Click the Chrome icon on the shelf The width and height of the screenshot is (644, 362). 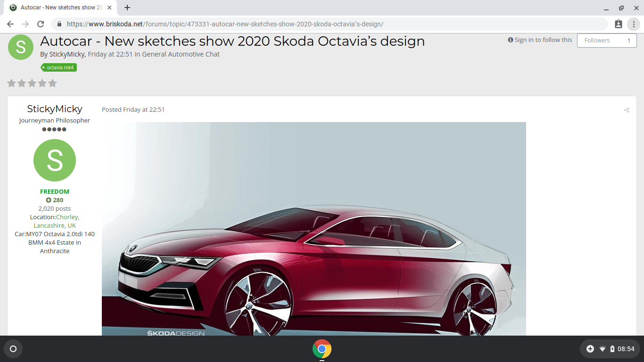[322, 349]
